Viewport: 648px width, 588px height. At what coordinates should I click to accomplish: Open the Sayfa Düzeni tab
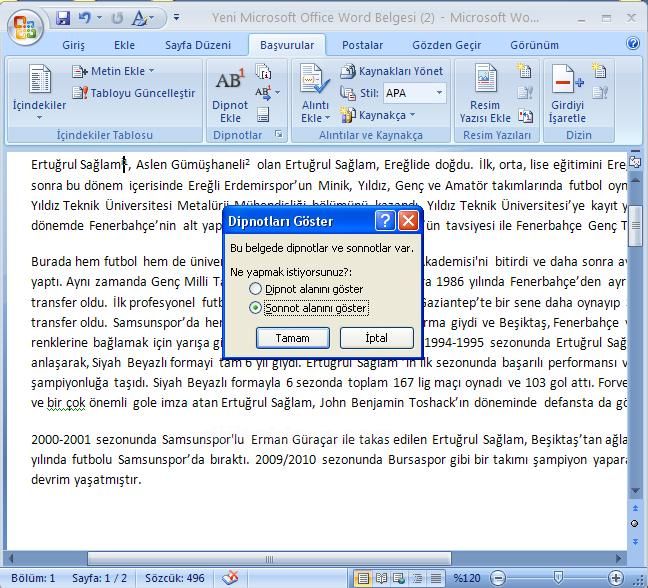(x=198, y=45)
